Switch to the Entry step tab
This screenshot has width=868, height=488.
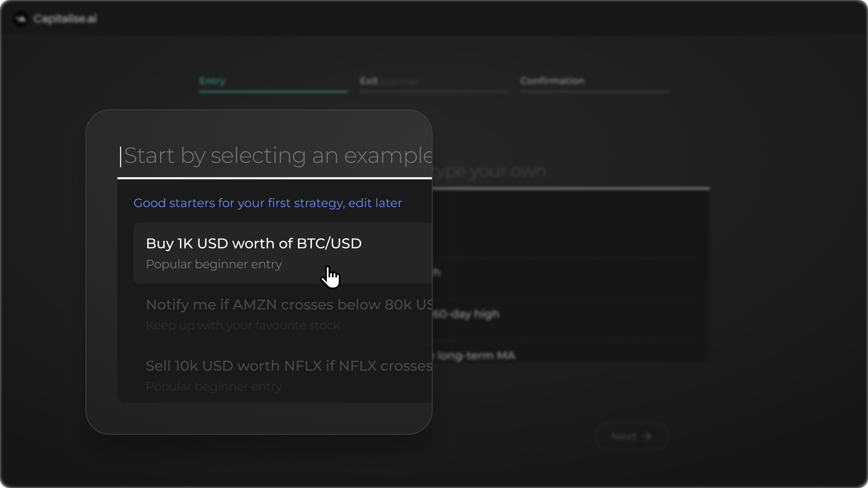point(212,81)
